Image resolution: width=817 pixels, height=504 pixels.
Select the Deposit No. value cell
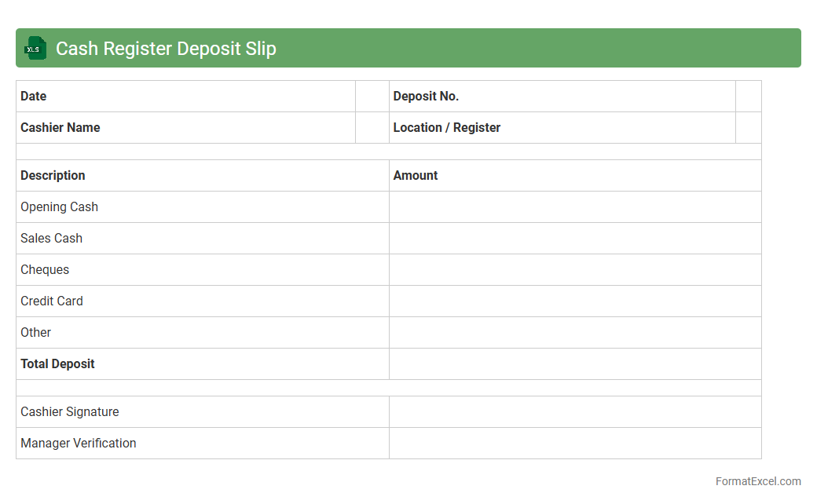748,97
